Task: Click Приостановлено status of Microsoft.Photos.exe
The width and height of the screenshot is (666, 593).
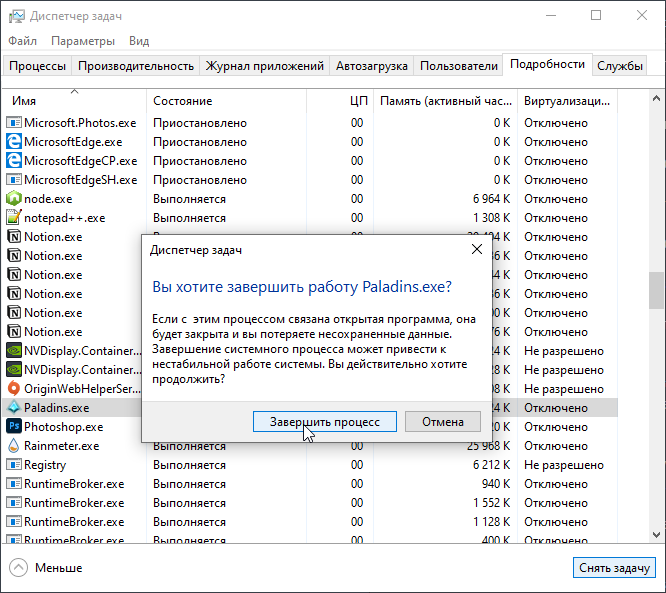Action: click(x=200, y=123)
